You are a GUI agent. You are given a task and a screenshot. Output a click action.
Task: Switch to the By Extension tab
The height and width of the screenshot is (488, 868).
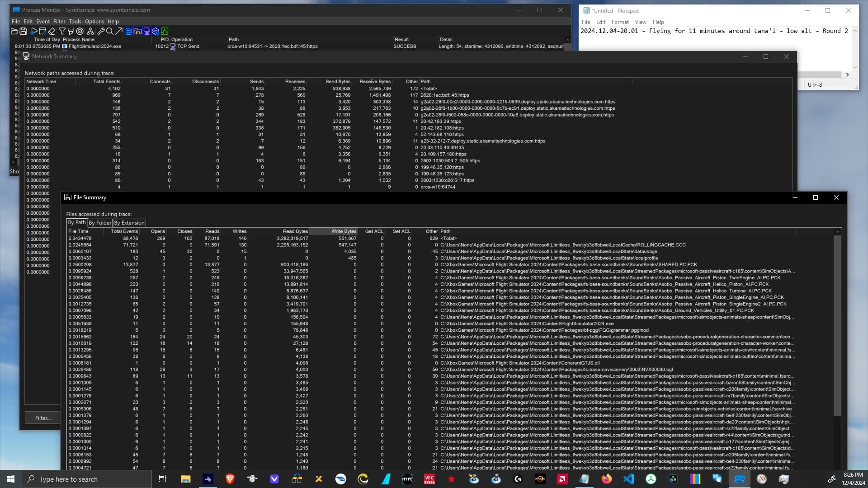point(129,223)
